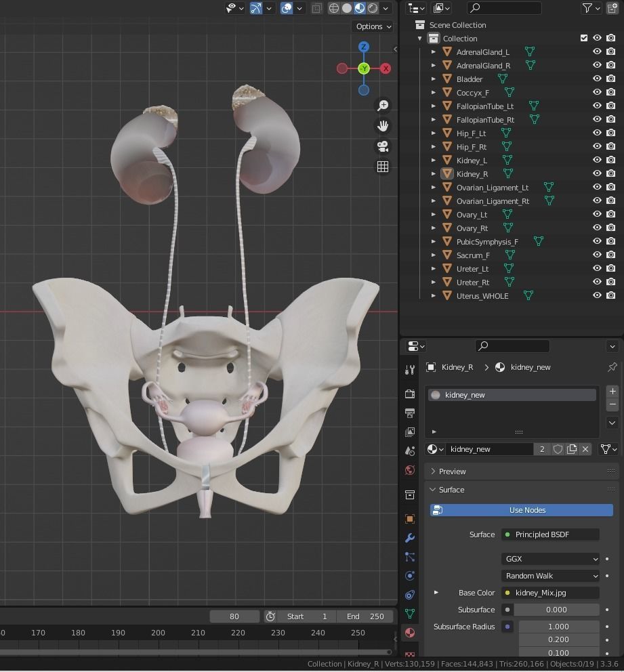Expand Ovary_Rt tree item
The image size is (624, 672).
(434, 228)
